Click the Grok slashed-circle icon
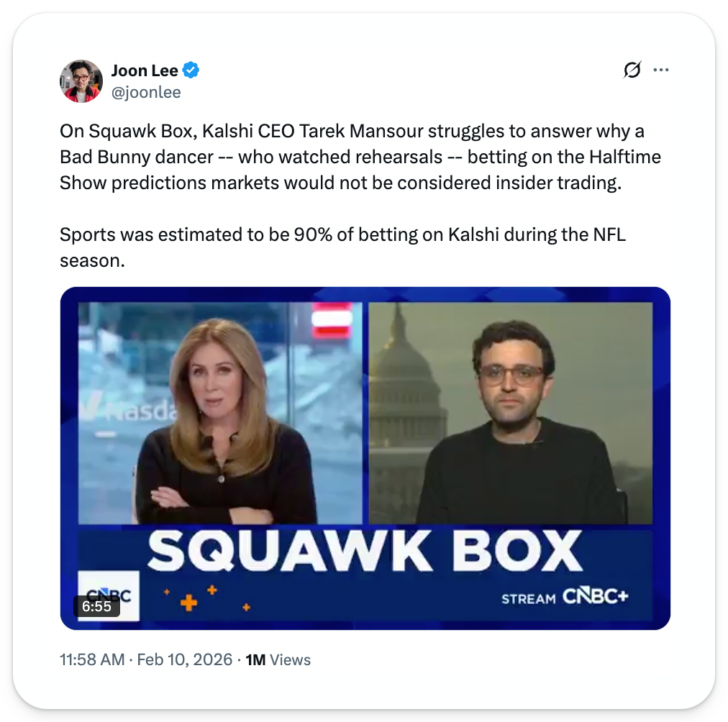The image size is (728, 722). click(632, 70)
